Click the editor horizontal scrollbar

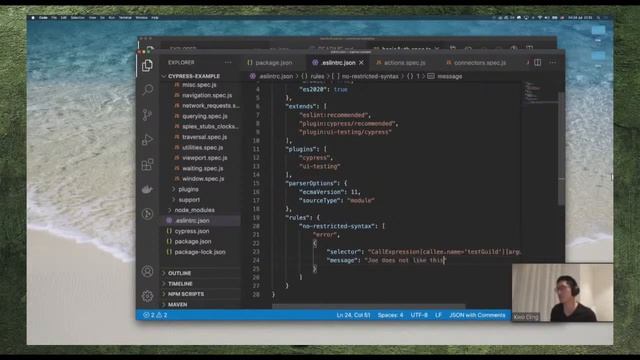pyautogui.click(x=369, y=306)
